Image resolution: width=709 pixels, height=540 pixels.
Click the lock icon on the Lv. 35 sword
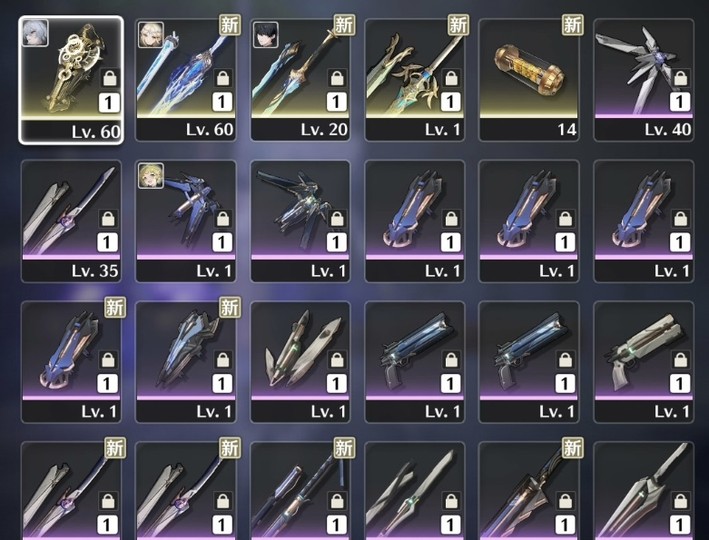tap(108, 219)
